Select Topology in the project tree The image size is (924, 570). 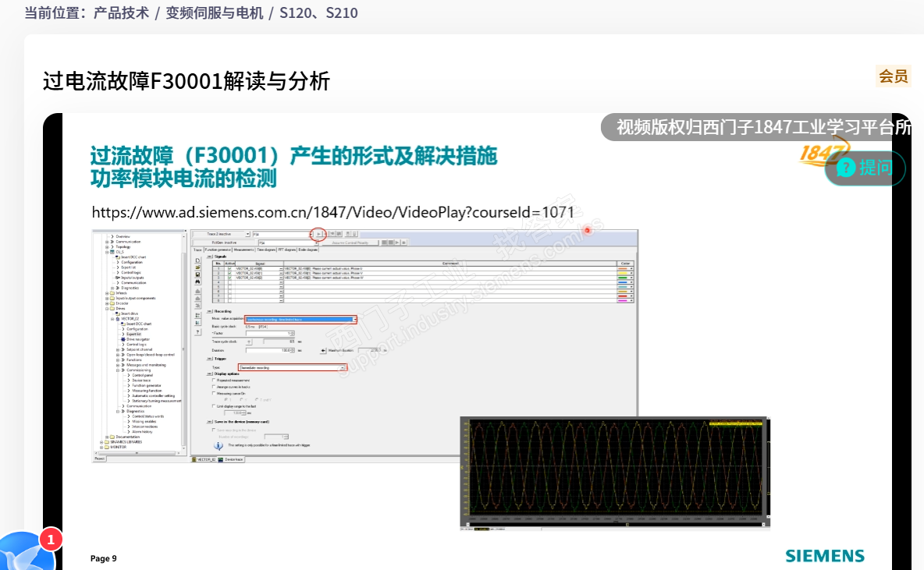click(123, 246)
